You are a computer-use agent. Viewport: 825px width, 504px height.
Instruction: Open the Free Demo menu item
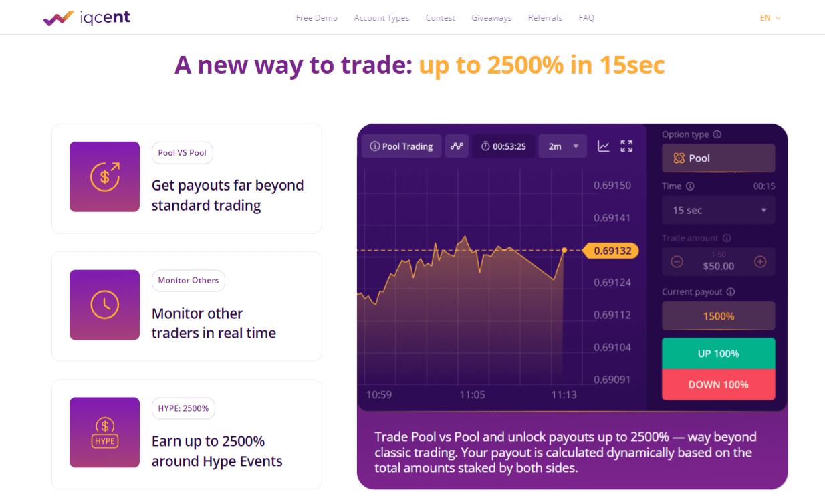[317, 18]
